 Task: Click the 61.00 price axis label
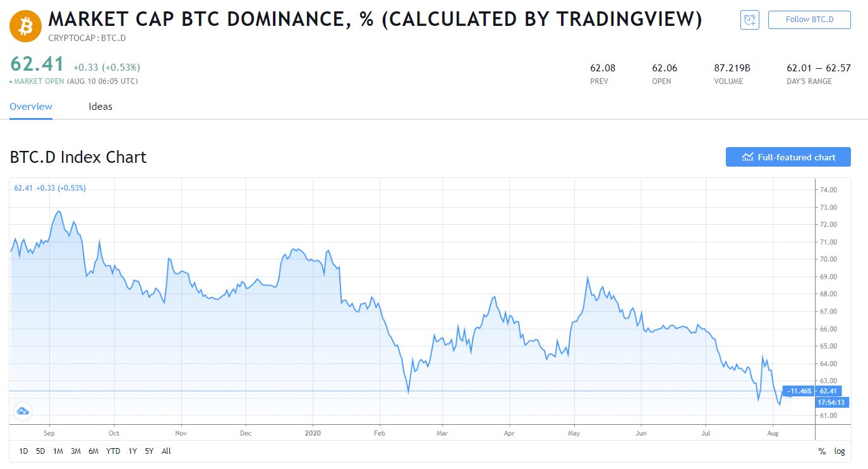(828, 416)
